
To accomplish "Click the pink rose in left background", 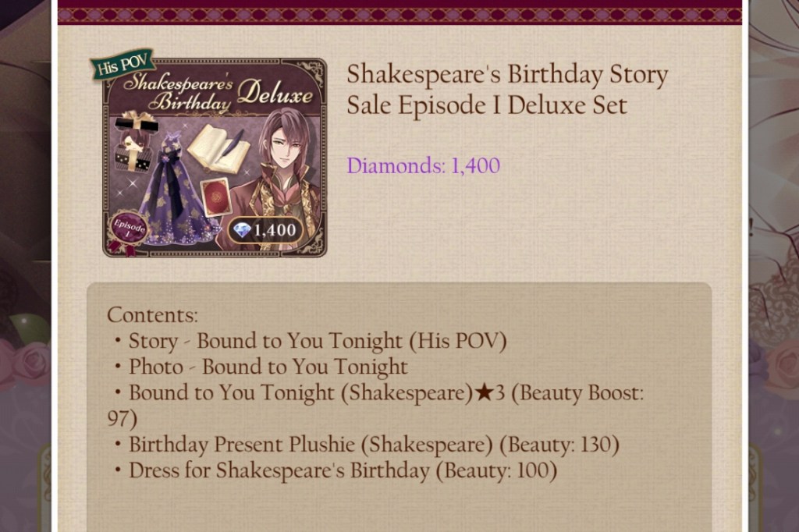I will pos(30,361).
